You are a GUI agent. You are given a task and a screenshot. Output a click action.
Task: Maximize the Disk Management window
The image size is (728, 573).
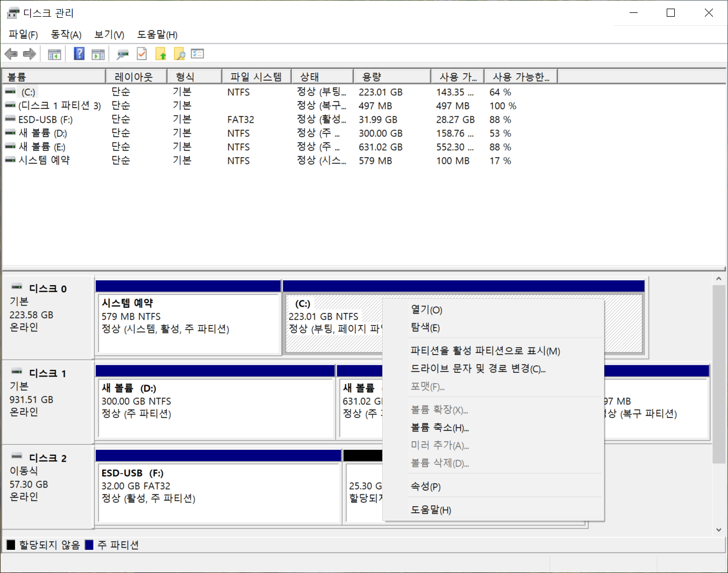point(670,13)
